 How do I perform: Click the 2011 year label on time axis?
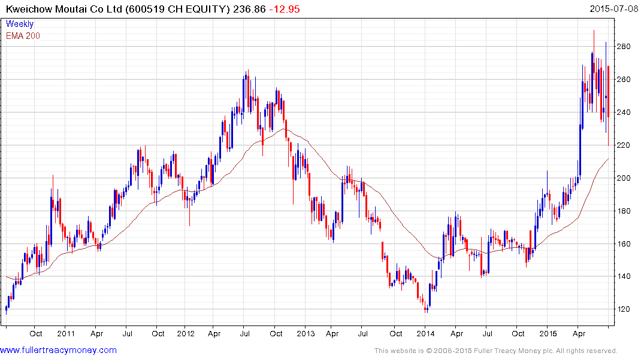[x=66, y=333]
